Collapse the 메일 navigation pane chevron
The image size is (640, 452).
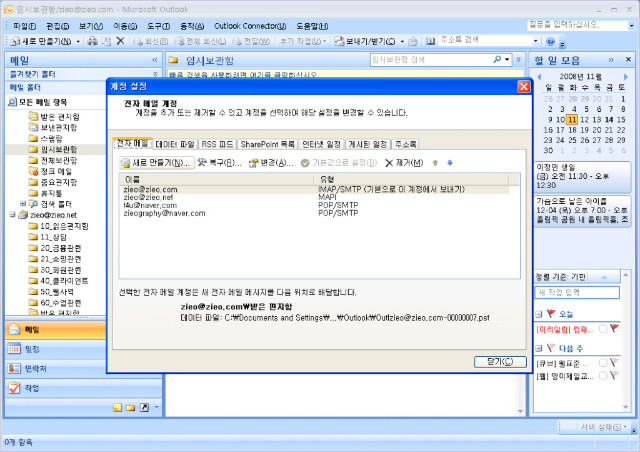155,60
